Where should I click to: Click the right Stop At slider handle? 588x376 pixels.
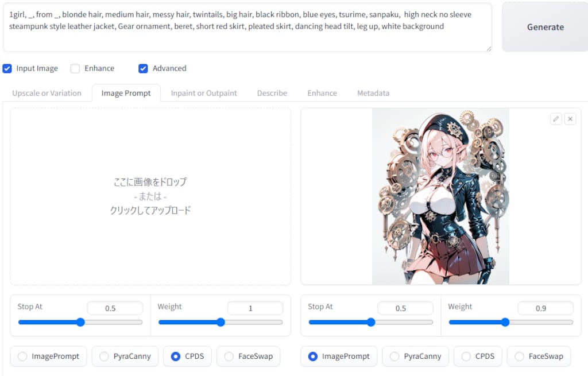tap(370, 322)
